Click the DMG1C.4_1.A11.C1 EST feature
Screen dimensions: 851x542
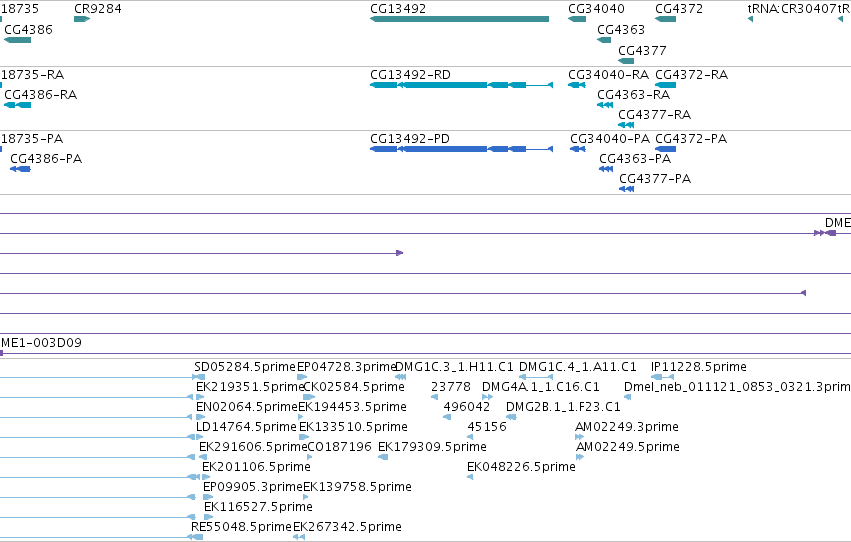[x=536, y=377]
